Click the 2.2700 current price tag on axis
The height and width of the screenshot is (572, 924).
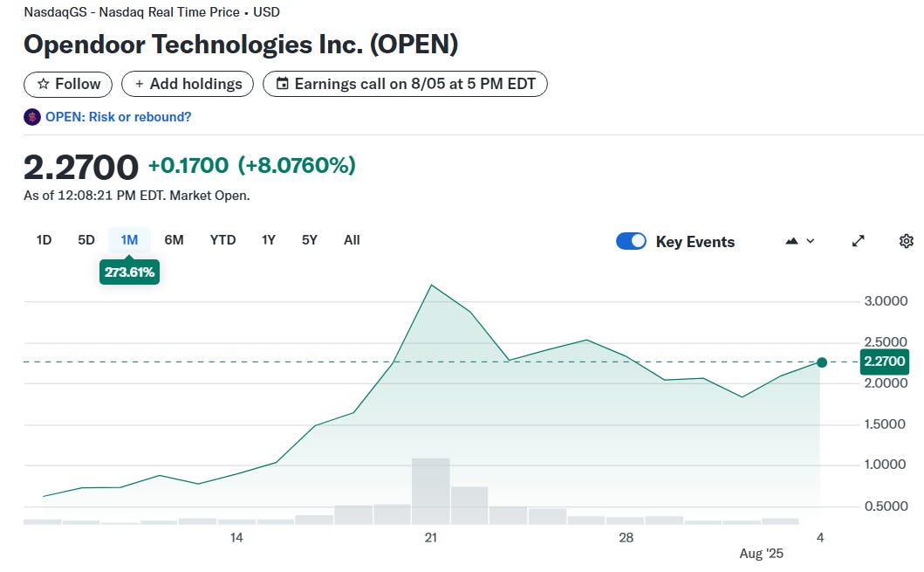(x=885, y=362)
